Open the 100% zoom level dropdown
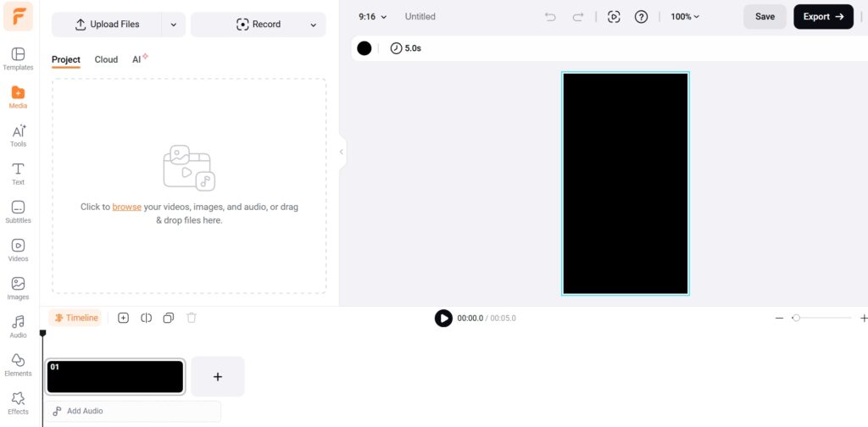The image size is (868, 427). tap(685, 17)
